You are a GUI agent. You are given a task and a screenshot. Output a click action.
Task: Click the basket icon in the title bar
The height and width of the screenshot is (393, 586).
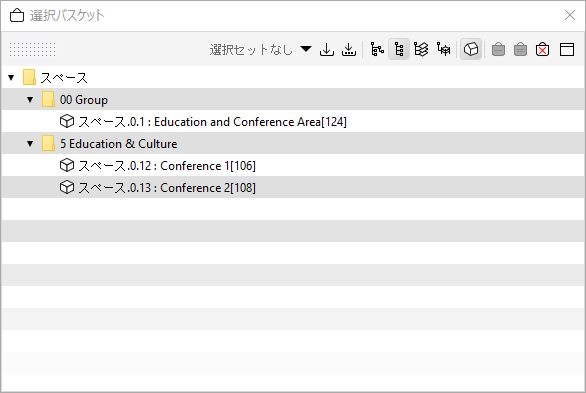17,16
